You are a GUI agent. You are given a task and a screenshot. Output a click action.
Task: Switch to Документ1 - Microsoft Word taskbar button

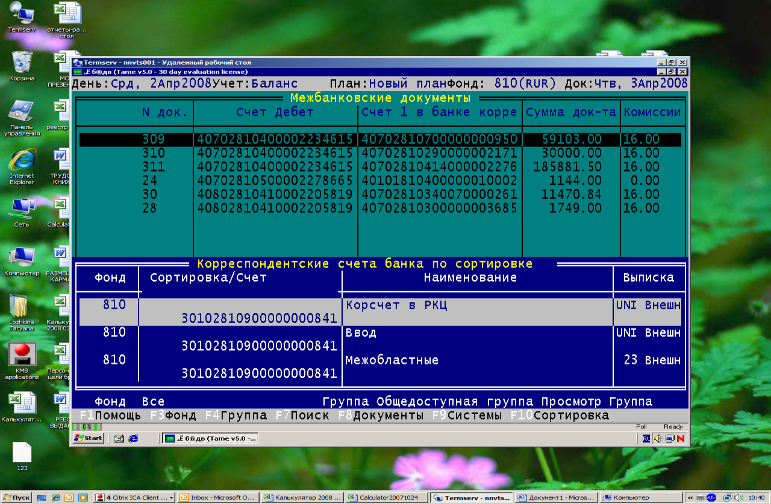(556, 498)
